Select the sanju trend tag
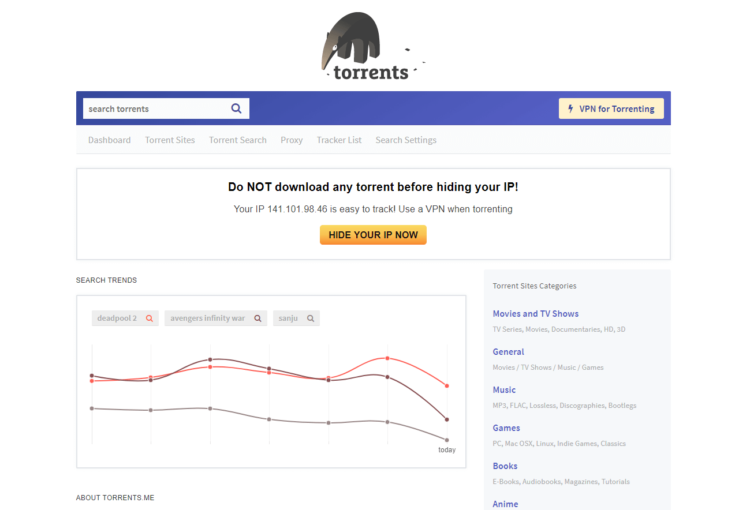 (x=296, y=318)
